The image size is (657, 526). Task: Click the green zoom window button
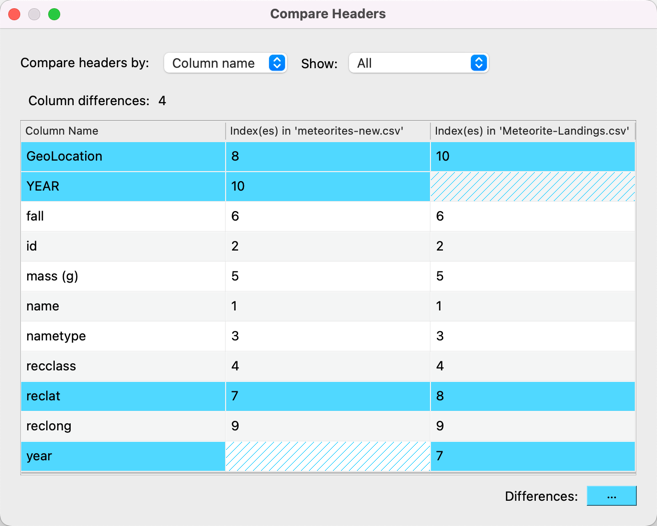click(x=54, y=14)
